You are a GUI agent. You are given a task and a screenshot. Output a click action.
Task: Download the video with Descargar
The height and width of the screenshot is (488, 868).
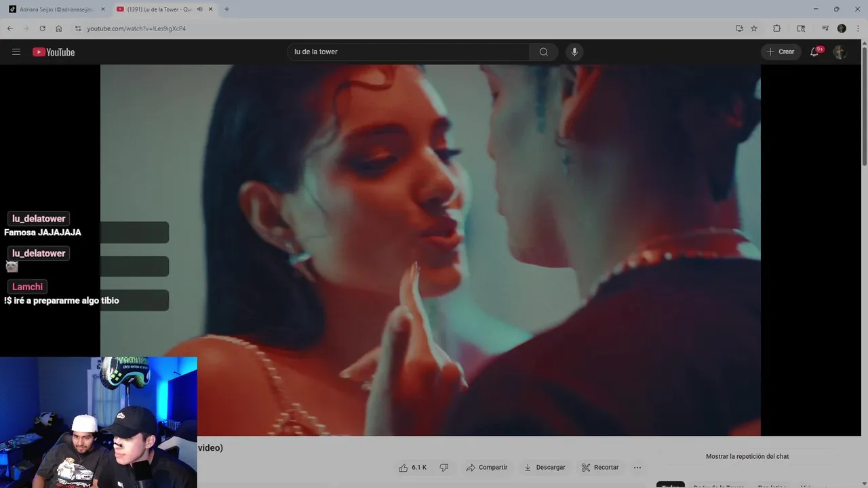pyautogui.click(x=544, y=468)
